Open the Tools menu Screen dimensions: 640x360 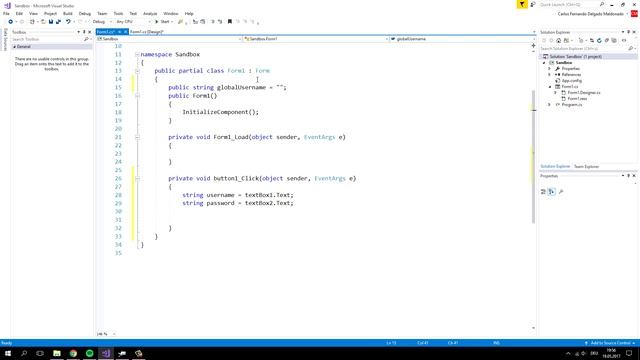click(x=118, y=13)
